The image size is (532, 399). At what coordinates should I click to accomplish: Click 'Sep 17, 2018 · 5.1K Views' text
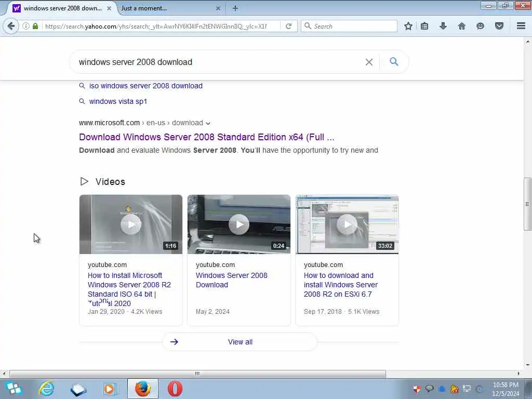(x=341, y=312)
